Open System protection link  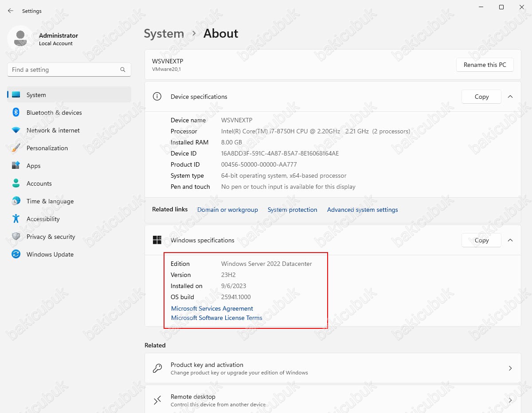293,210
